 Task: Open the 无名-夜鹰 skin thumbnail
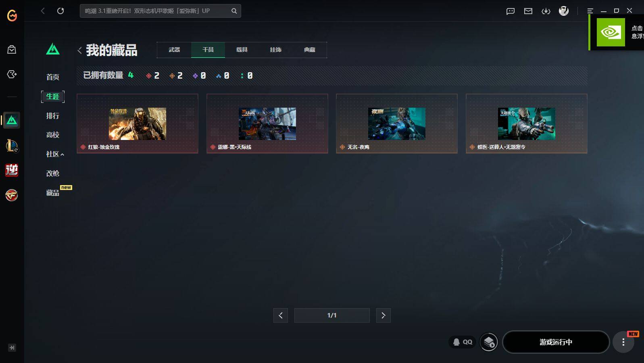397,124
